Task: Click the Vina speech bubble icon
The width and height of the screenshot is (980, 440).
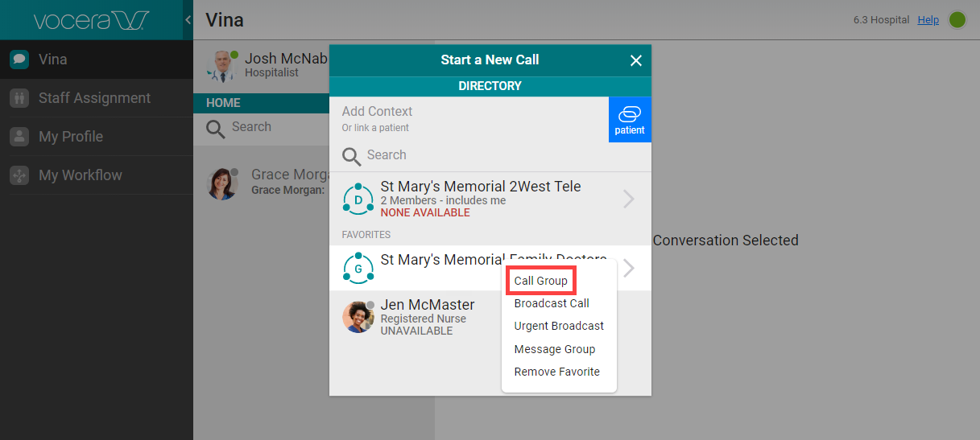Action: 19,60
